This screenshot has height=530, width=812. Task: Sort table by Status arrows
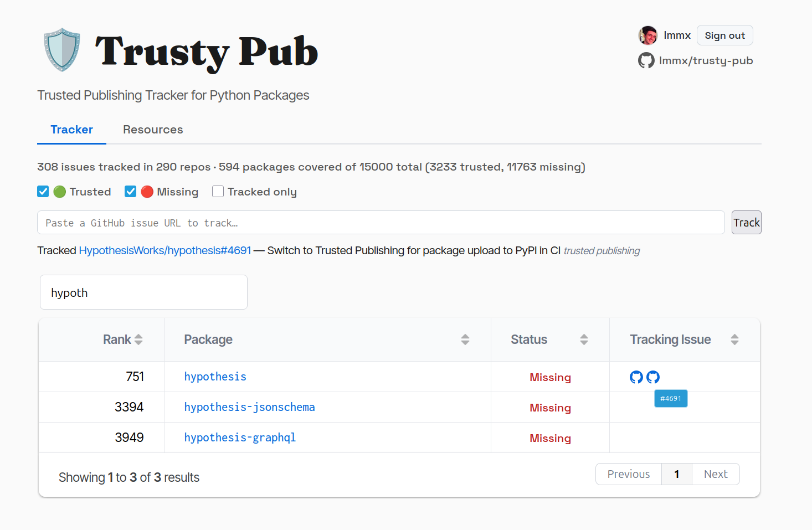(x=584, y=339)
